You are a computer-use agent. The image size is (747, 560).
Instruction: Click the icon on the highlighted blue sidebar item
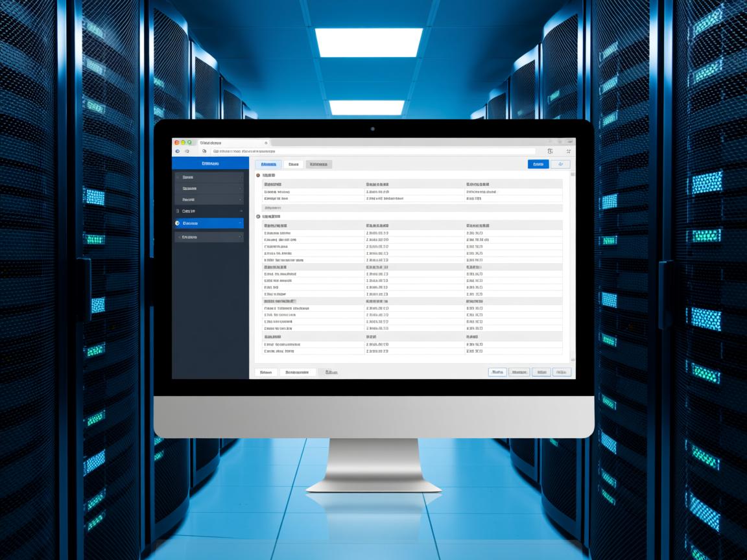(178, 223)
